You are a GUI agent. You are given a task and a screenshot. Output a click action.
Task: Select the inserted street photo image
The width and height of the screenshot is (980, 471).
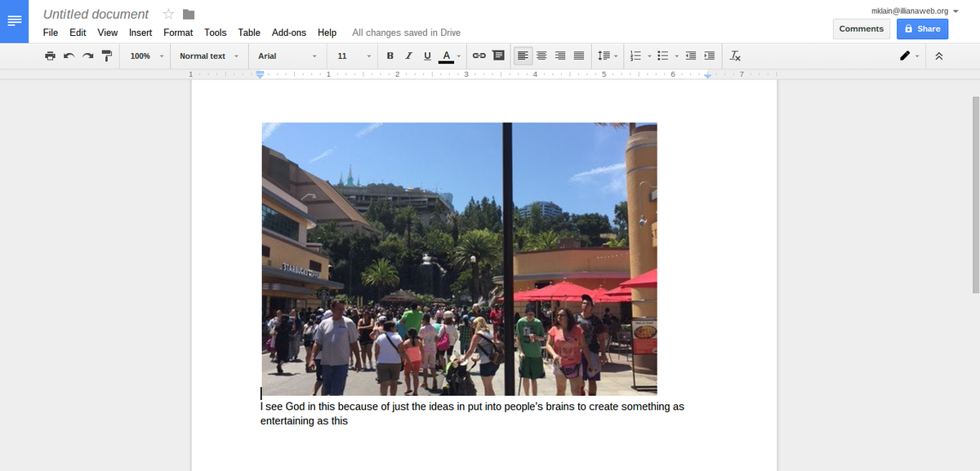pyautogui.click(x=459, y=259)
